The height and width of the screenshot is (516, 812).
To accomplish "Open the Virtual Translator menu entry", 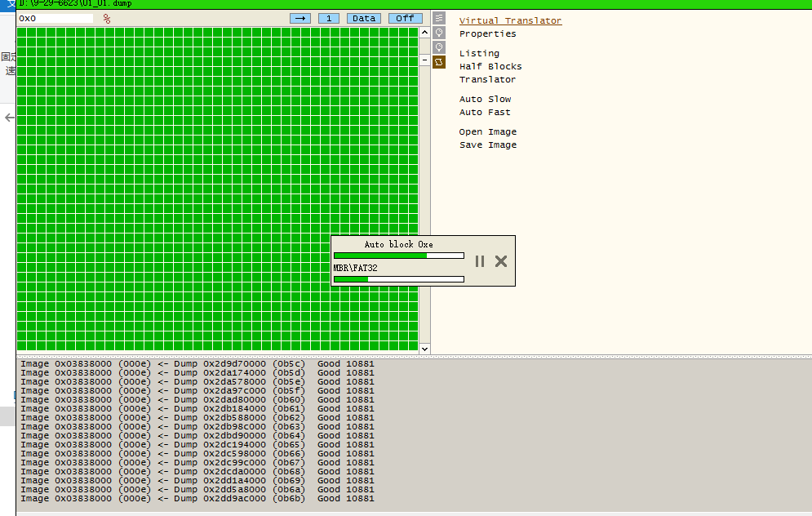I will tap(510, 20).
